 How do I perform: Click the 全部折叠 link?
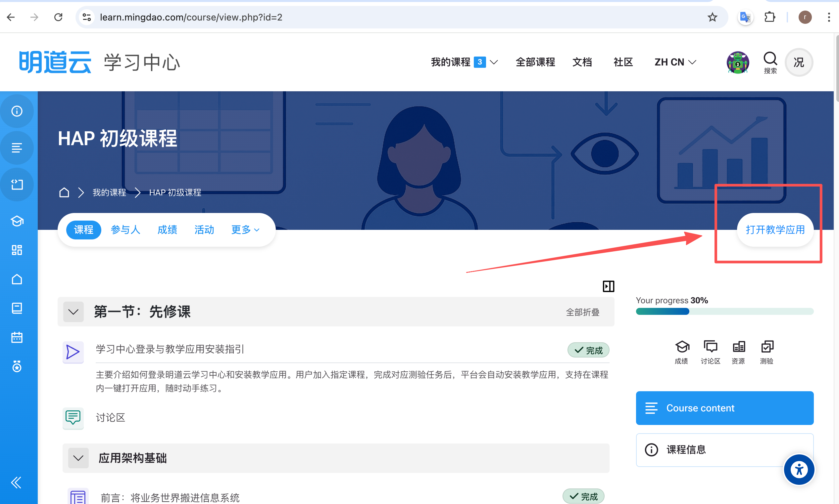pos(582,312)
